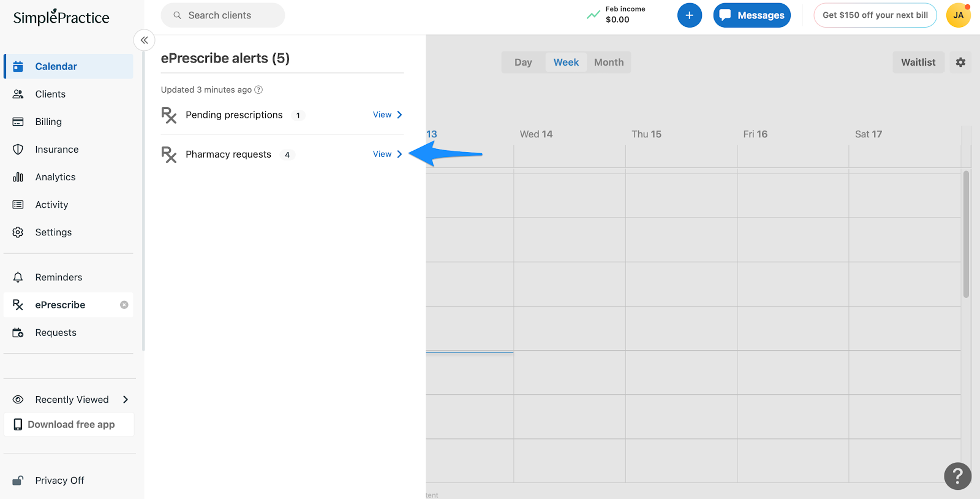Click the ePrescribe alerts (5) heading

click(x=225, y=58)
